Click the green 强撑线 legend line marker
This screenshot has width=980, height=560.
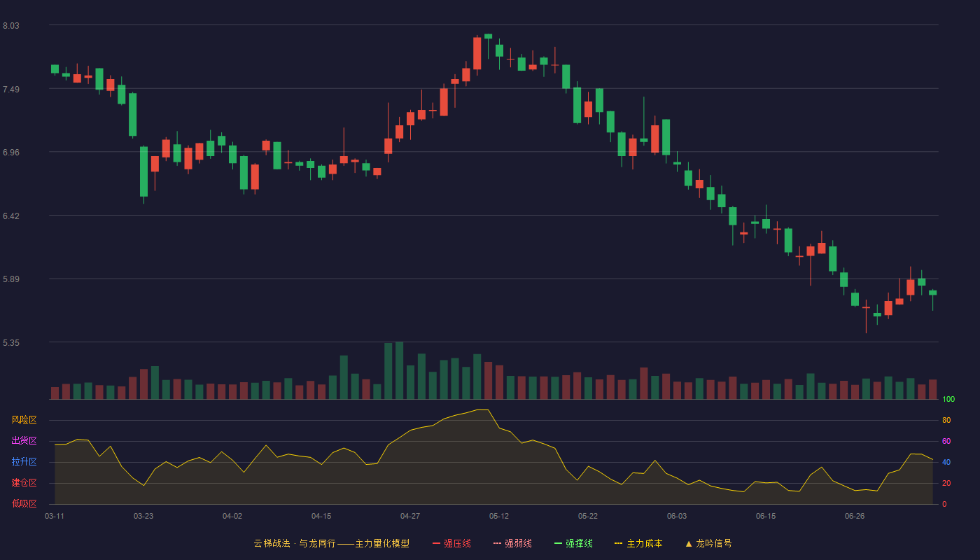tap(559, 543)
